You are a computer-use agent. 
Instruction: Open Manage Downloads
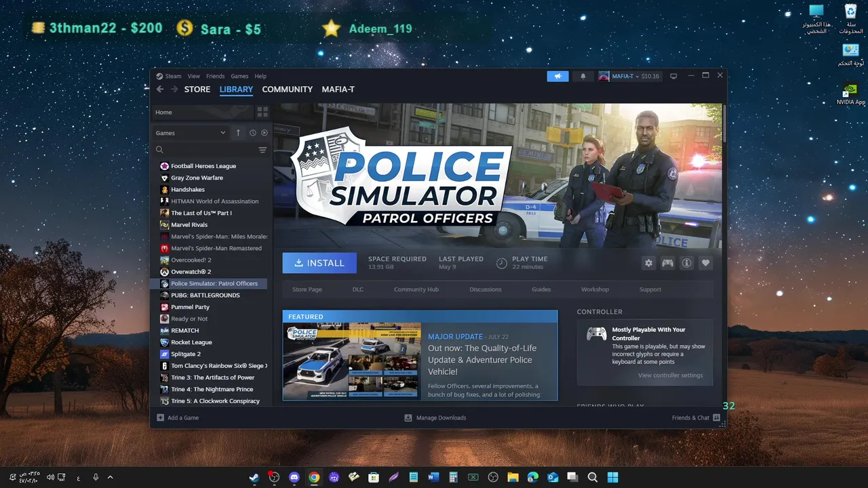tap(435, 418)
